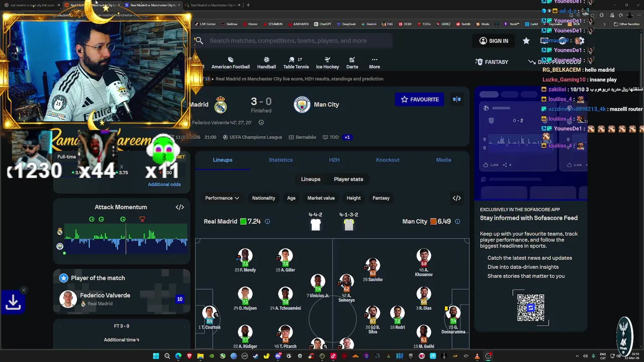Toggle the Market value filter chip
This screenshot has width=644, height=362.
click(321, 198)
